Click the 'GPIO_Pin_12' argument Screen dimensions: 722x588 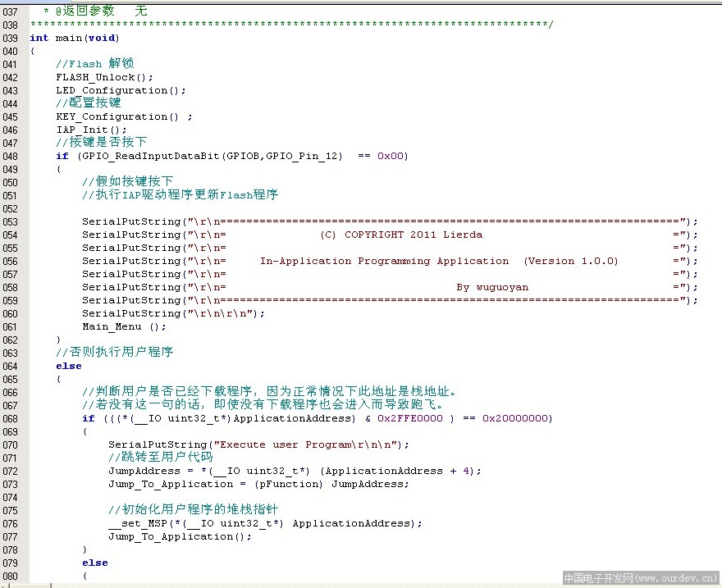(x=302, y=156)
